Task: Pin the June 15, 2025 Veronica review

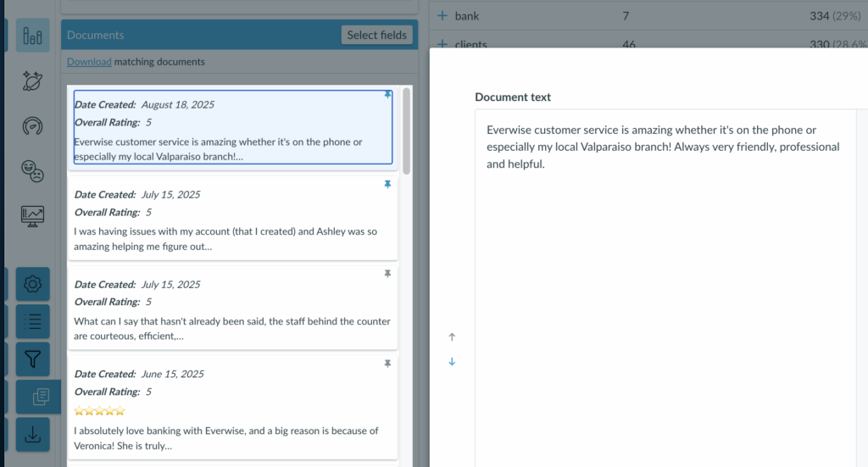Action: coord(387,364)
